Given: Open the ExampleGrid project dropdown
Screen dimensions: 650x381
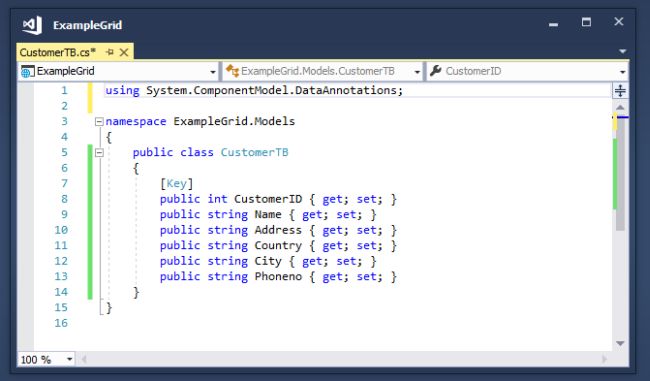Looking at the screenshot, I should pyautogui.click(x=213, y=72).
